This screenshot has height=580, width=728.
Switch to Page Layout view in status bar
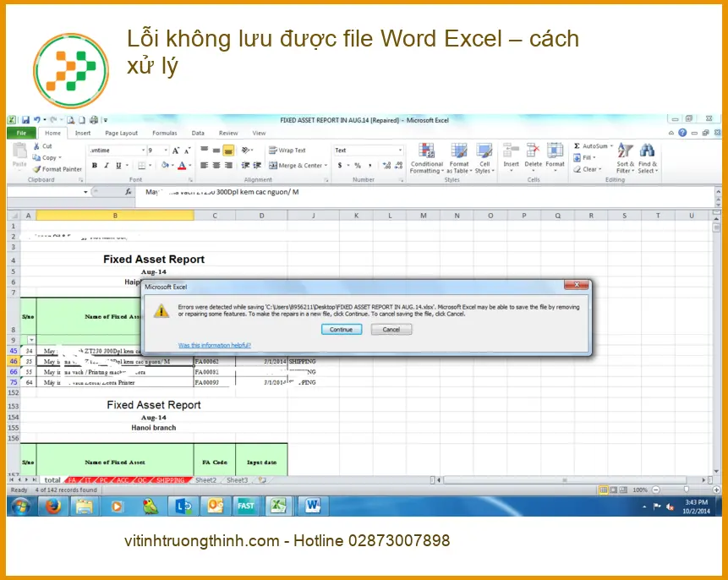click(x=613, y=490)
